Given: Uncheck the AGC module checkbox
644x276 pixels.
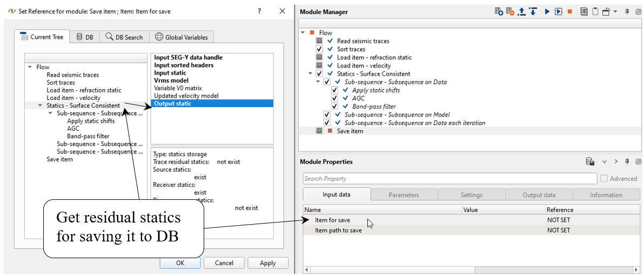Looking at the screenshot, I should pyautogui.click(x=335, y=98).
